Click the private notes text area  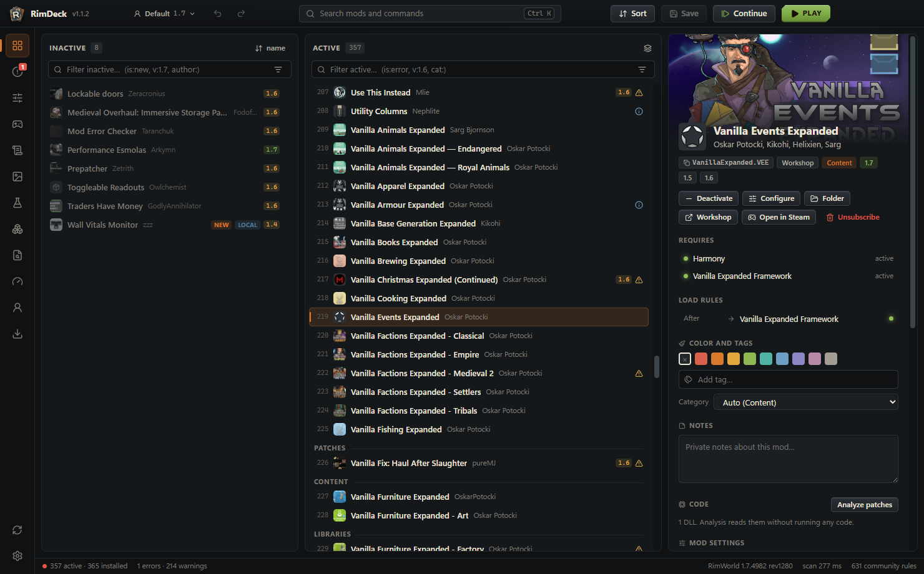point(789,459)
